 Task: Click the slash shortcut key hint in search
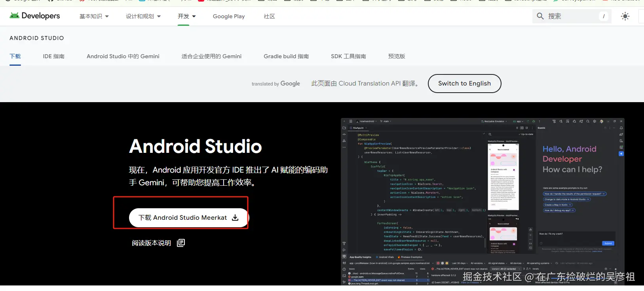coord(604,16)
